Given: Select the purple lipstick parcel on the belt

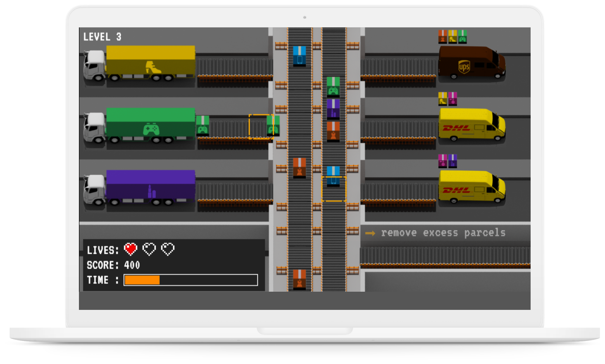Looking at the screenshot, I should [333, 109].
